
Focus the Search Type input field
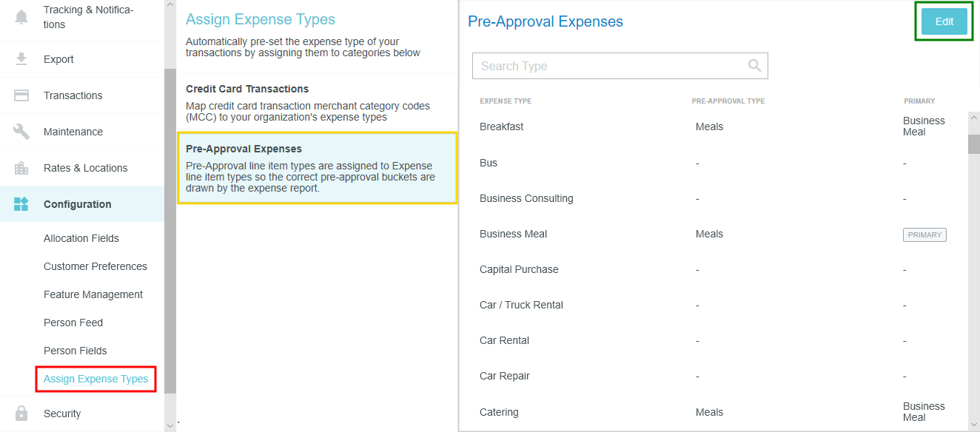pos(620,66)
